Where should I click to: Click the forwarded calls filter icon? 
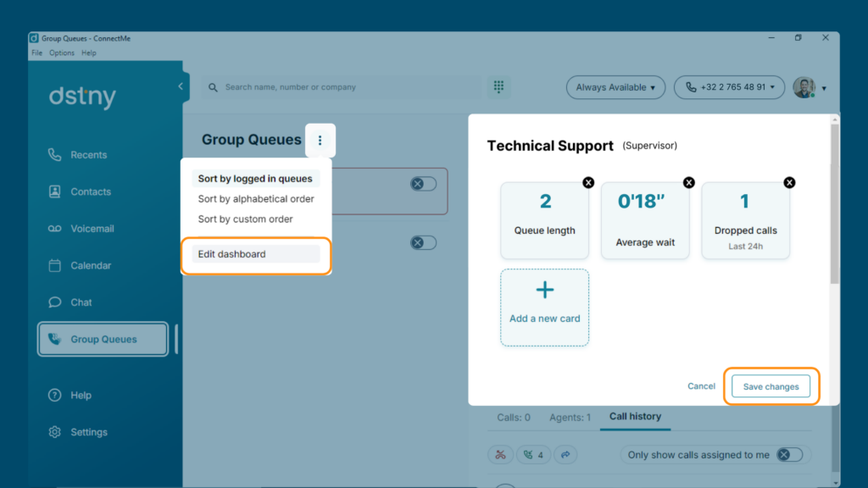(565, 455)
